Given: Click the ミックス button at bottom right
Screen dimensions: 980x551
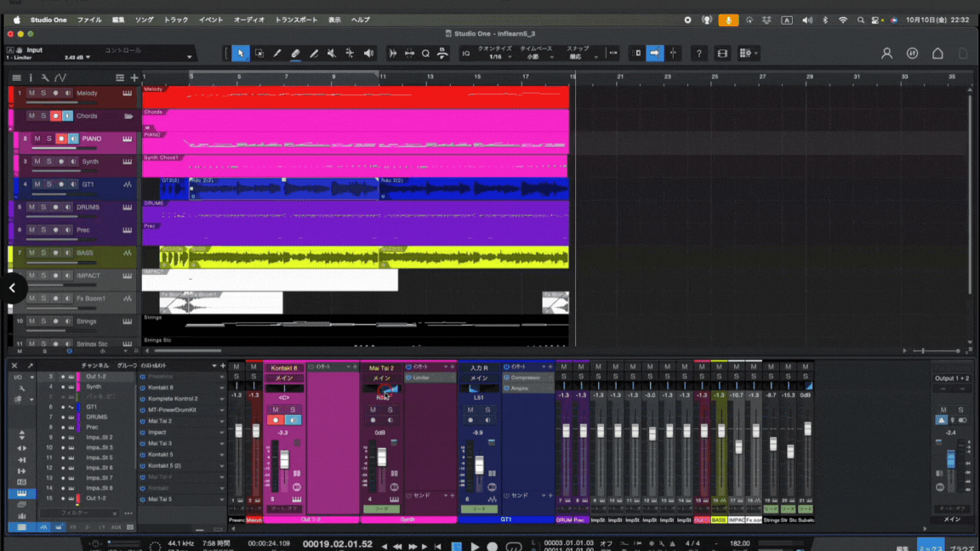Looking at the screenshot, I should (x=930, y=546).
